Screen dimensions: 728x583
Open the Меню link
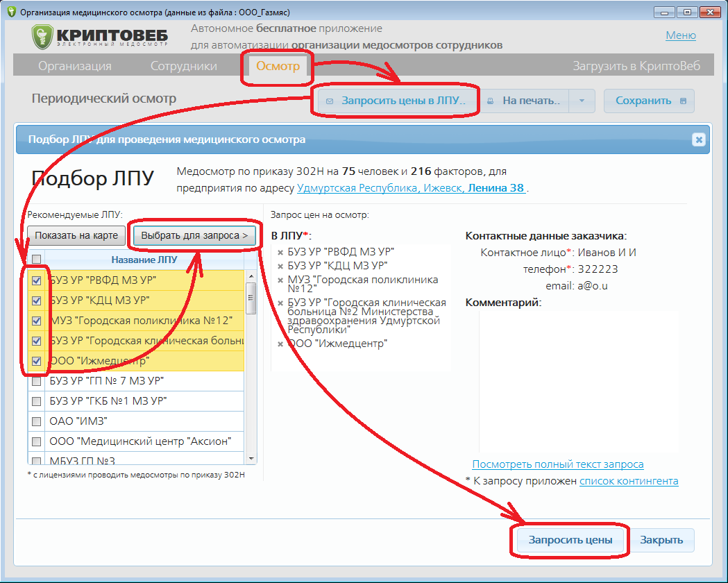680,35
